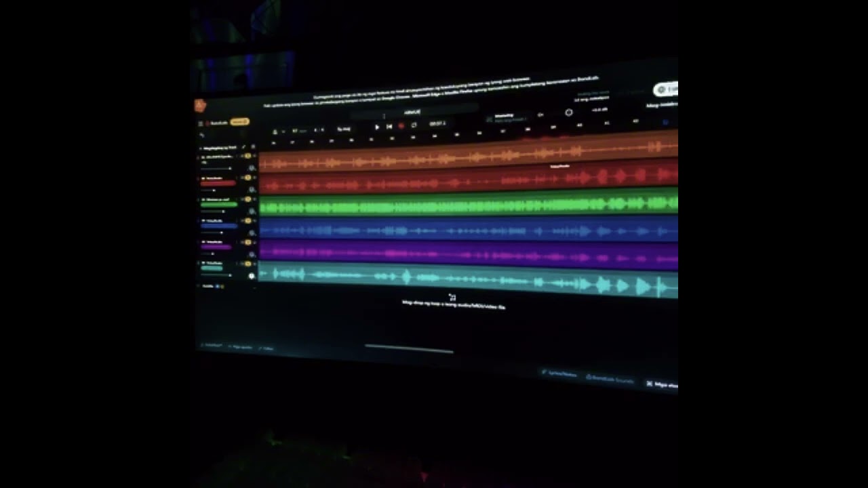
Task: Open the BandLab Sounds tab
Action: coord(610,379)
